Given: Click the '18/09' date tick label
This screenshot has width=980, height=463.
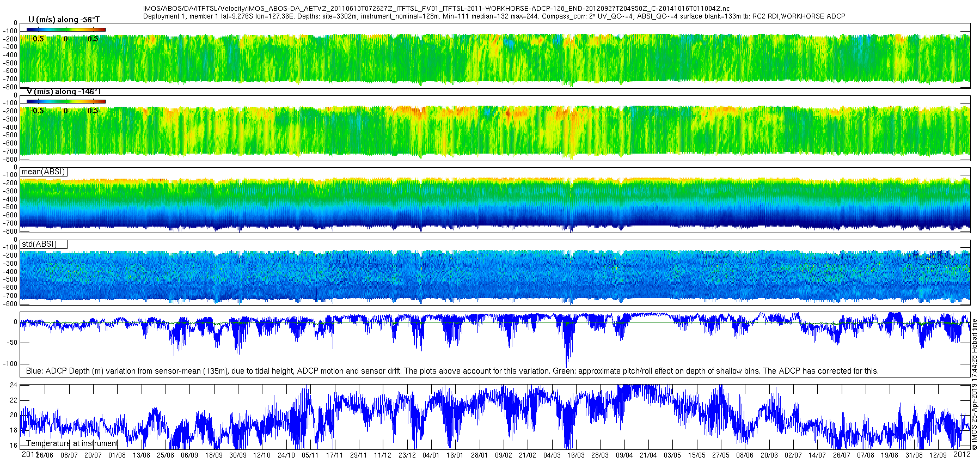Looking at the screenshot, I should click(213, 455).
